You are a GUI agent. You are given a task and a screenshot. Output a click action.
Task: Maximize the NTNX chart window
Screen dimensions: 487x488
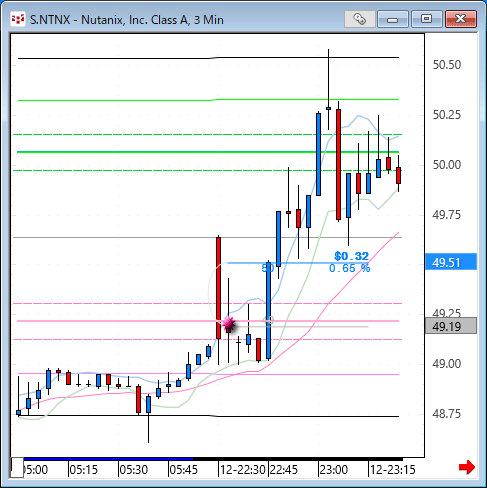(426, 19)
